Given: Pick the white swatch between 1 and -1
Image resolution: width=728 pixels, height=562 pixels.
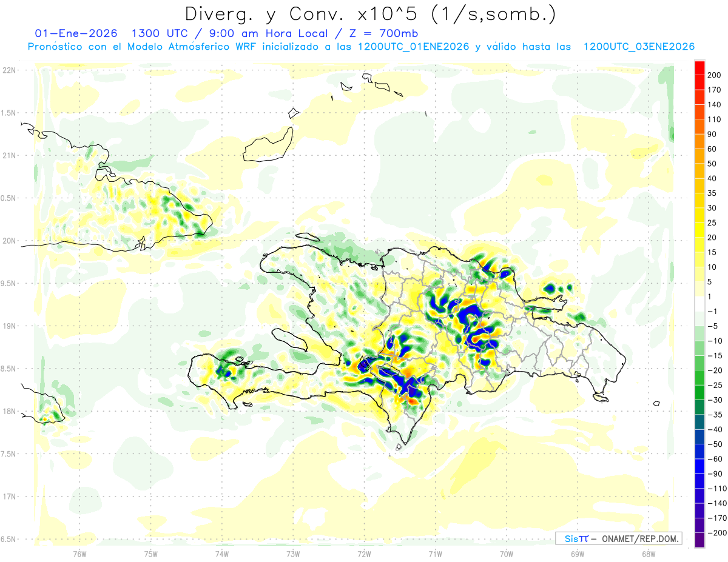Looking at the screenshot, I should pos(699,304).
